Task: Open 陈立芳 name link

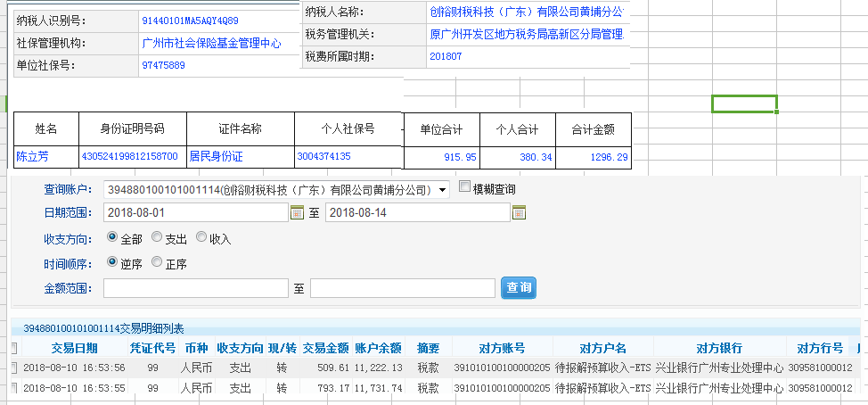Action: 32,156
